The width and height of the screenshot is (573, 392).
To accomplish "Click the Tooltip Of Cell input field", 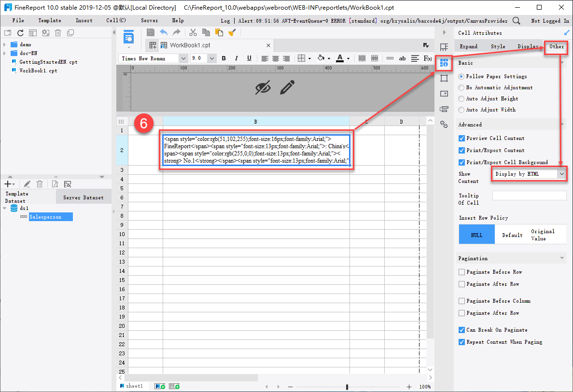I will 529,195.
